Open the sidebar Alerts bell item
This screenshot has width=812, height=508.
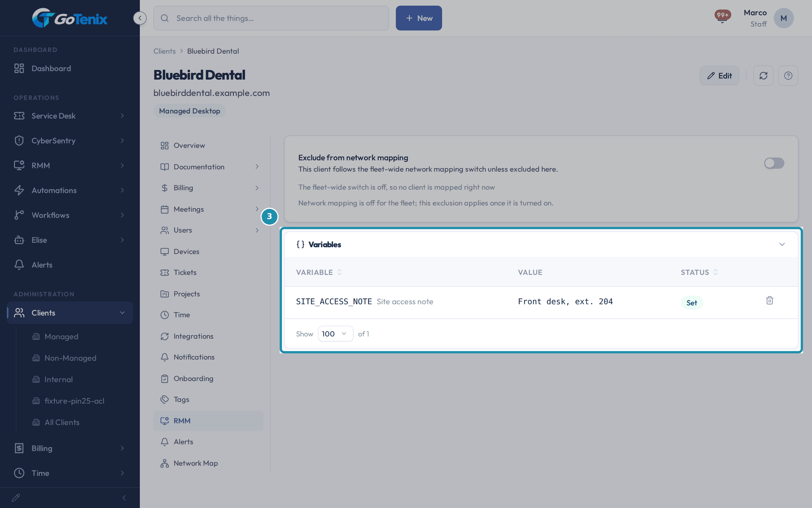[x=70, y=265]
